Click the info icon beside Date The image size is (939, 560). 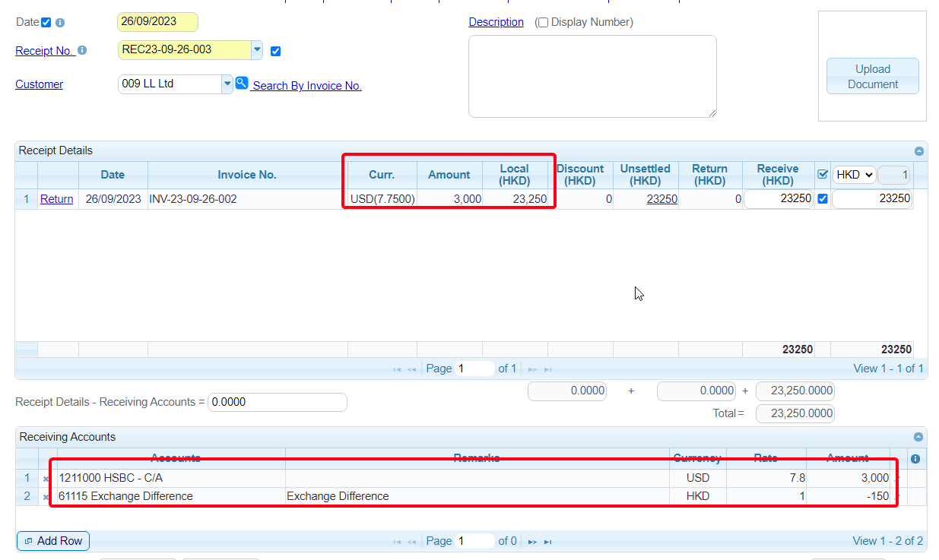tap(60, 23)
